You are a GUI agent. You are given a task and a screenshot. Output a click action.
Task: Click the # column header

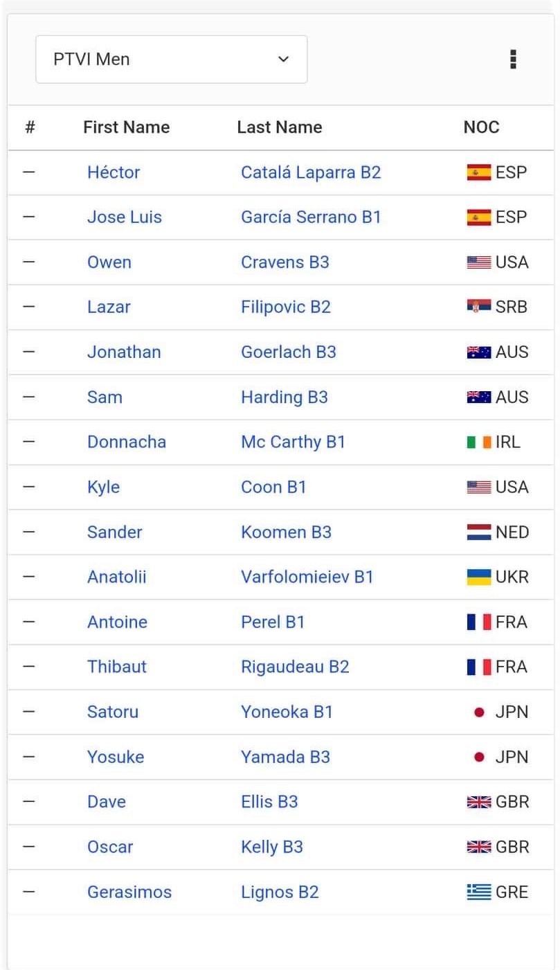[30, 127]
